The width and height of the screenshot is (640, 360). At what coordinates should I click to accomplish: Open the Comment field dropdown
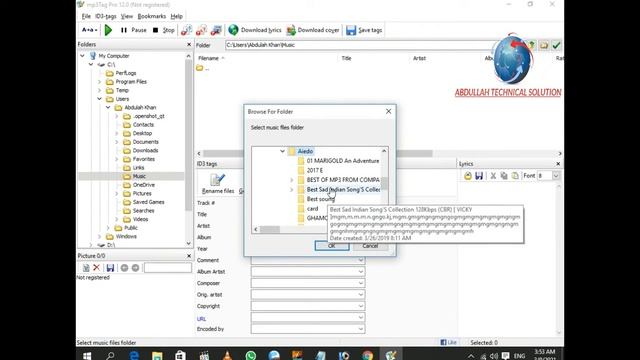360,260
